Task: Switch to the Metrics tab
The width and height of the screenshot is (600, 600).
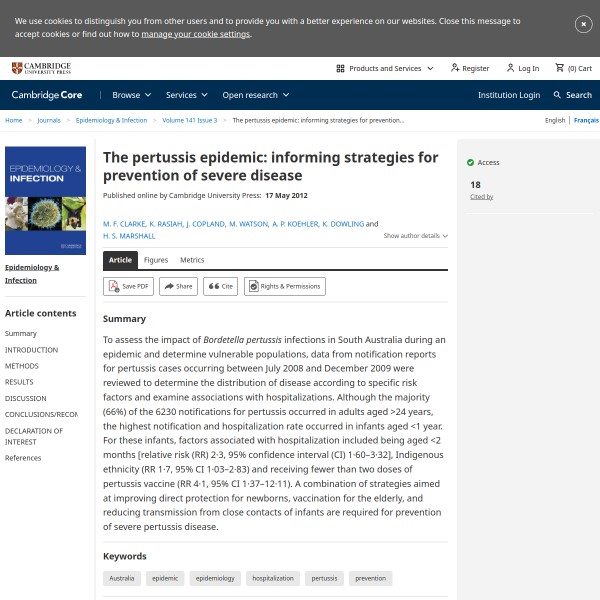Action: point(192,260)
